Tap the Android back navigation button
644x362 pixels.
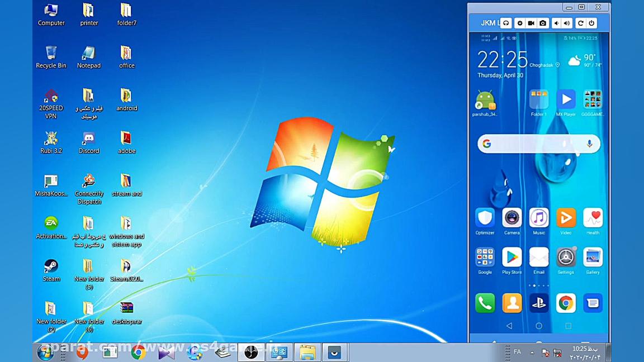pyautogui.click(x=509, y=326)
